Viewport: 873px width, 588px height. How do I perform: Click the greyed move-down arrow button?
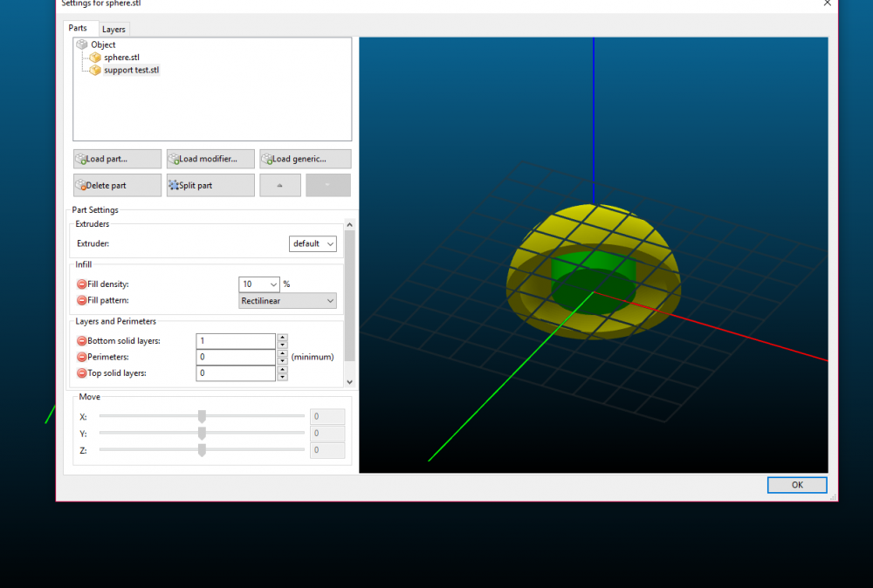coord(328,185)
